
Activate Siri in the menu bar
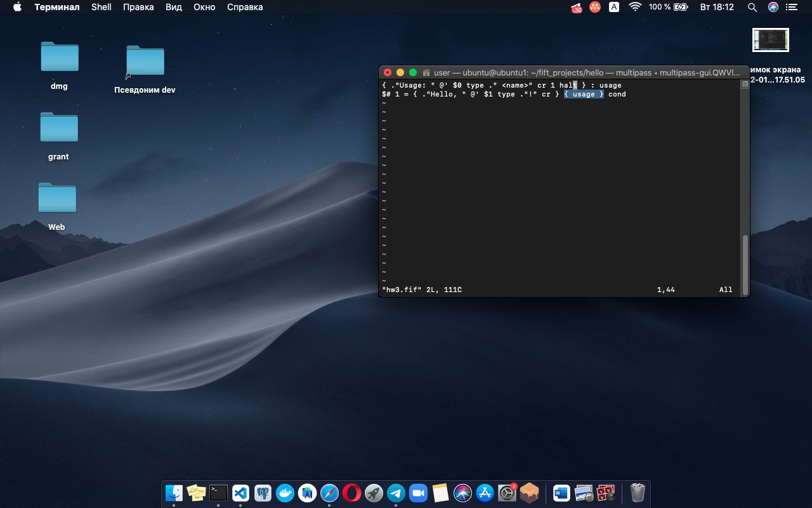click(x=773, y=7)
